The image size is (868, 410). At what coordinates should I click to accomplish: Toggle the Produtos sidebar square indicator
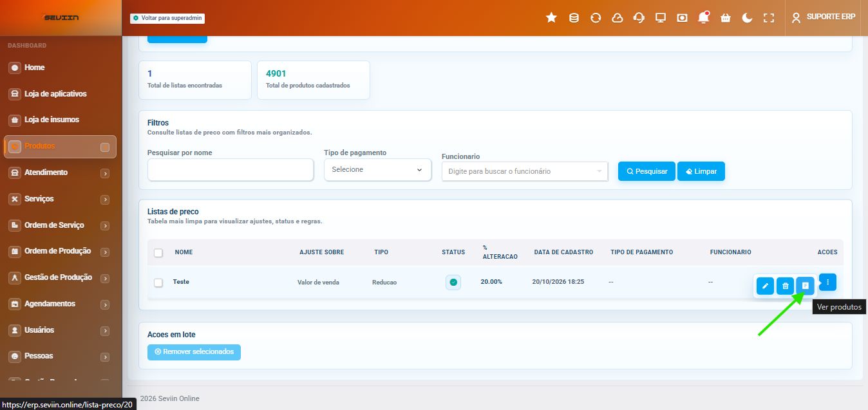point(105,147)
